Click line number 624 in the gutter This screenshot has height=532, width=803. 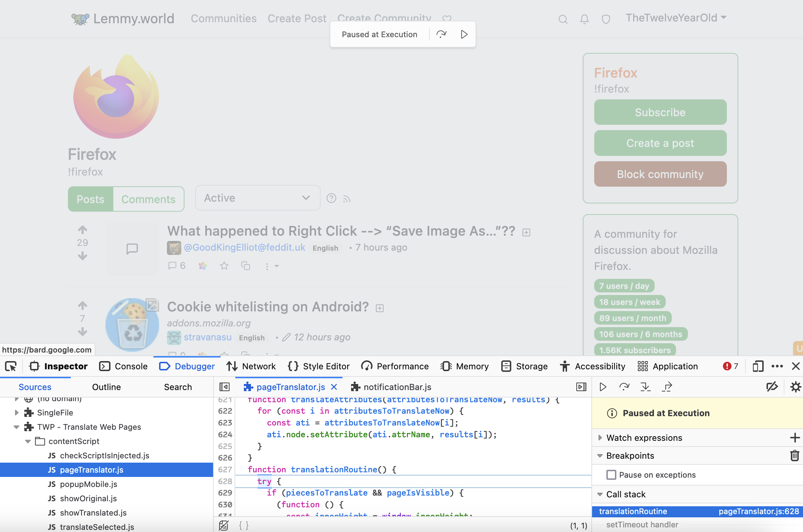(x=225, y=434)
